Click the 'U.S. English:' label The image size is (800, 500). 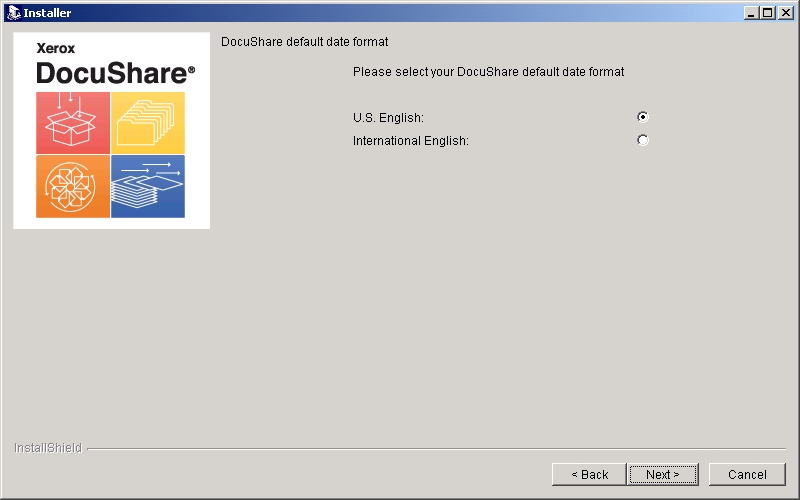(x=388, y=118)
